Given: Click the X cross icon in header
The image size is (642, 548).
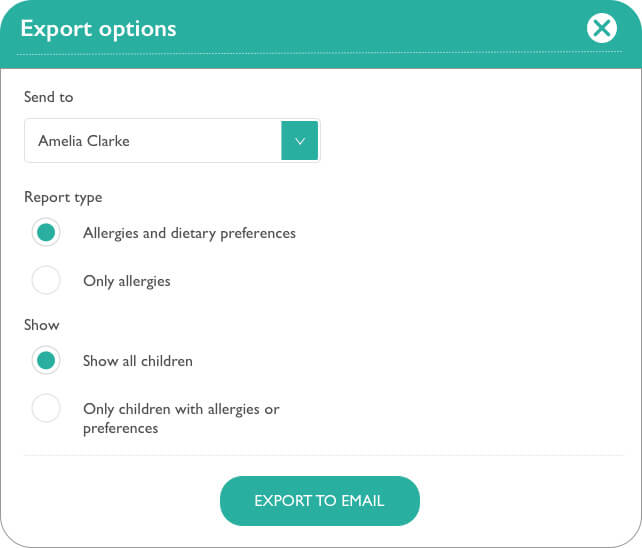Looking at the screenshot, I should pos(601,28).
